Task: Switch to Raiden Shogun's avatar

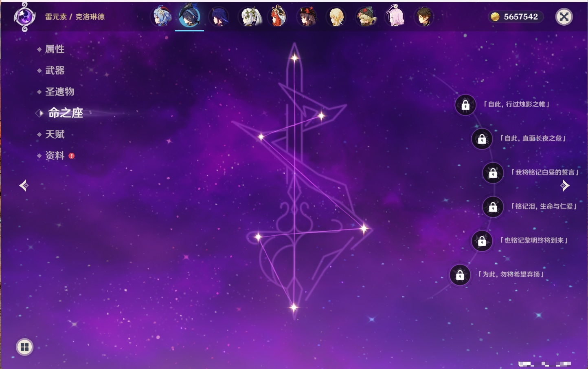Action: [219, 17]
